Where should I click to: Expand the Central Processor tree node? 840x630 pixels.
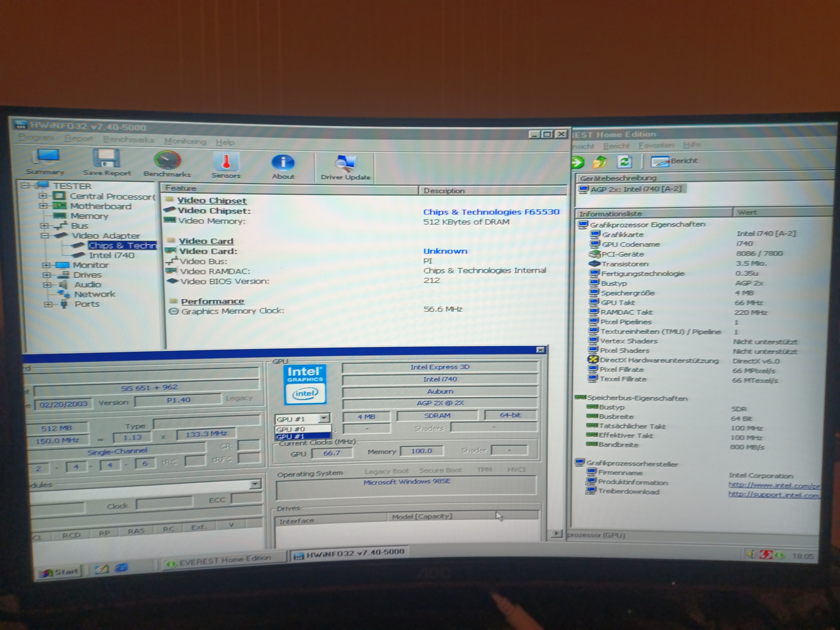(x=42, y=196)
